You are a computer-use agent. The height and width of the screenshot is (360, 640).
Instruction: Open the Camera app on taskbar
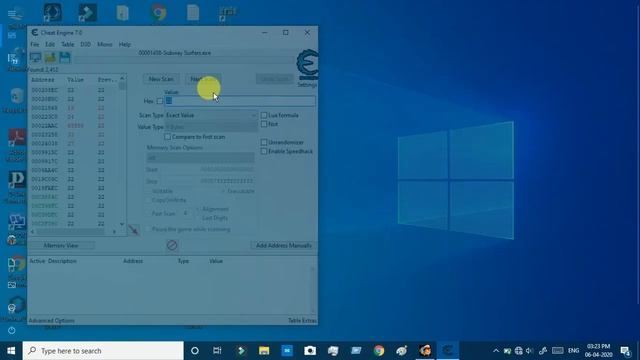point(310,351)
